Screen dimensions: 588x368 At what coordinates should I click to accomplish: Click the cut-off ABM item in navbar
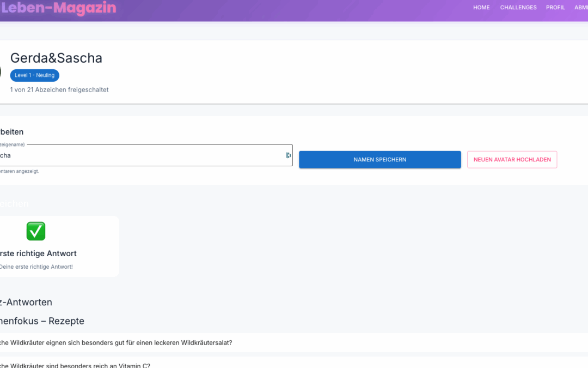[x=581, y=8]
